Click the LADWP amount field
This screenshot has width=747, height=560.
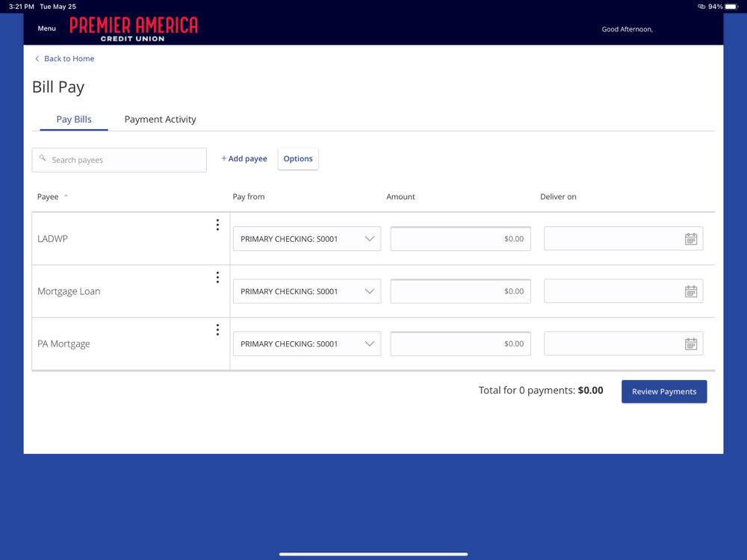click(461, 239)
